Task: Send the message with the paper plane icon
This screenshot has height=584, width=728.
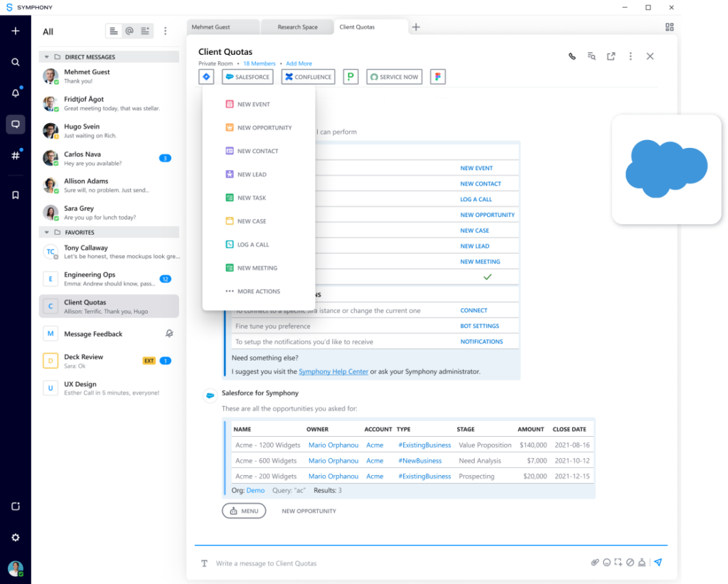Action: (658, 563)
